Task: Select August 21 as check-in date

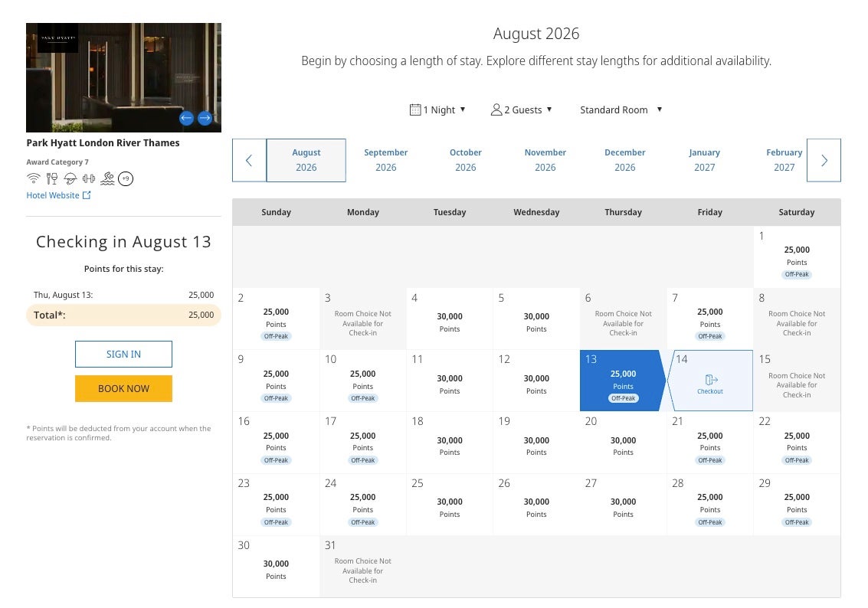Action: click(x=710, y=443)
